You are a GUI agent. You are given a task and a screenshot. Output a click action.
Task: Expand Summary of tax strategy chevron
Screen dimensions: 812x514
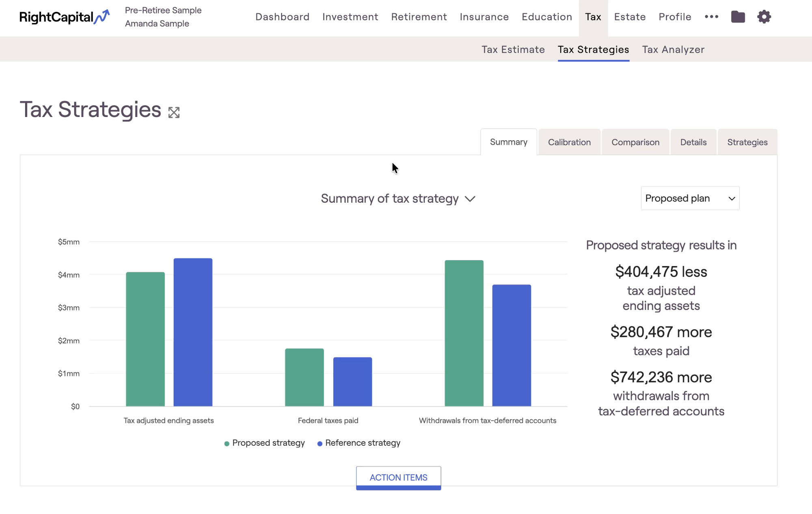[x=470, y=199]
